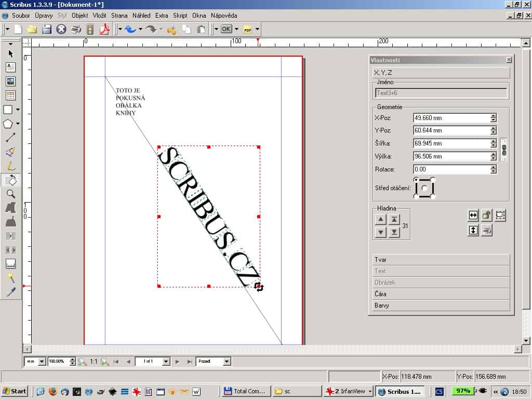
Task: Open the Nápověda menu
Action: coord(223,16)
